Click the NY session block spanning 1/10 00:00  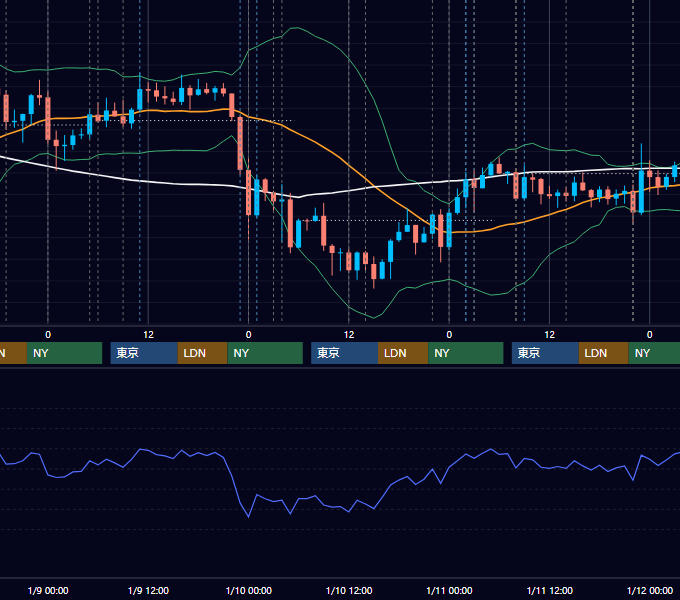pos(265,353)
